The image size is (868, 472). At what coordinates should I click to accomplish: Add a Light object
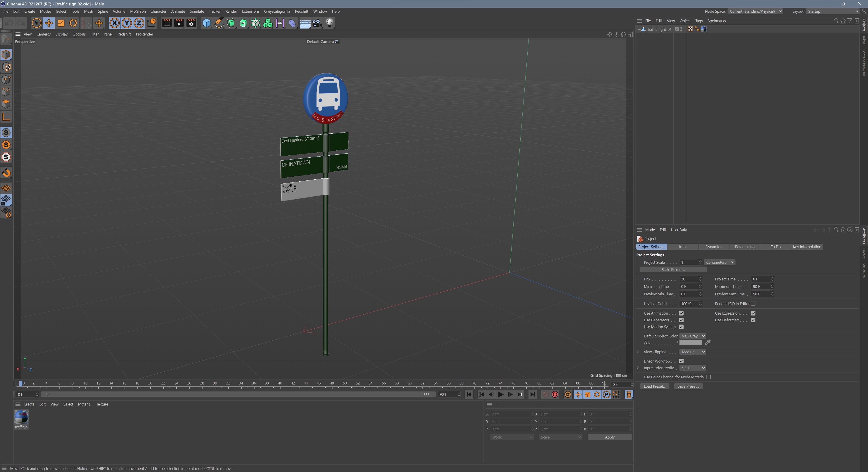coord(330,23)
